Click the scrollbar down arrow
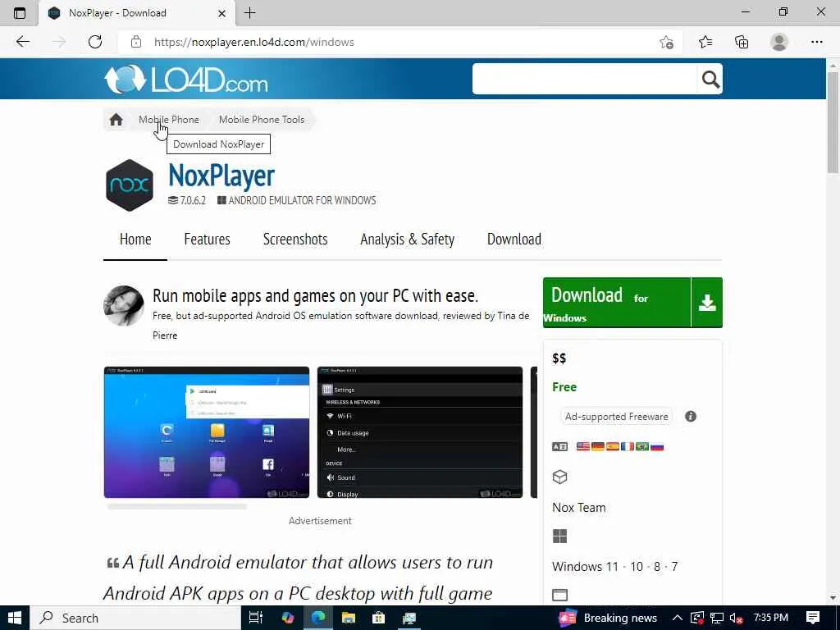Viewport: 840px width, 630px height. 833,598
